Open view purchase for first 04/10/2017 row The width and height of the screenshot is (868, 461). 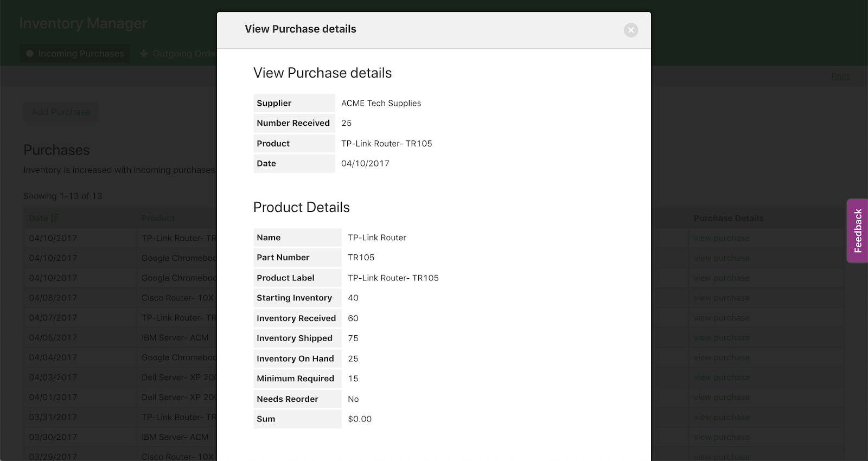tap(721, 238)
